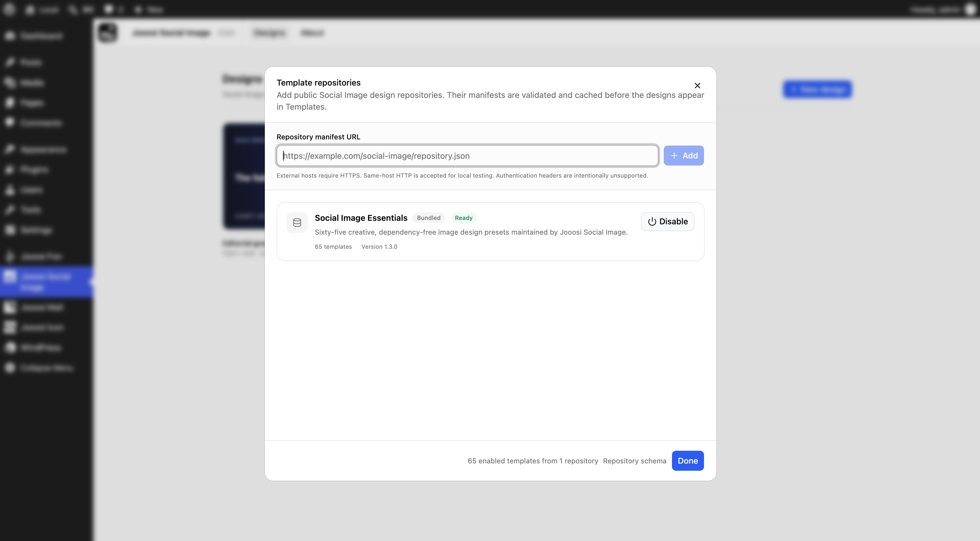
Task: Select the Social Image Essentials title
Action: tap(361, 218)
